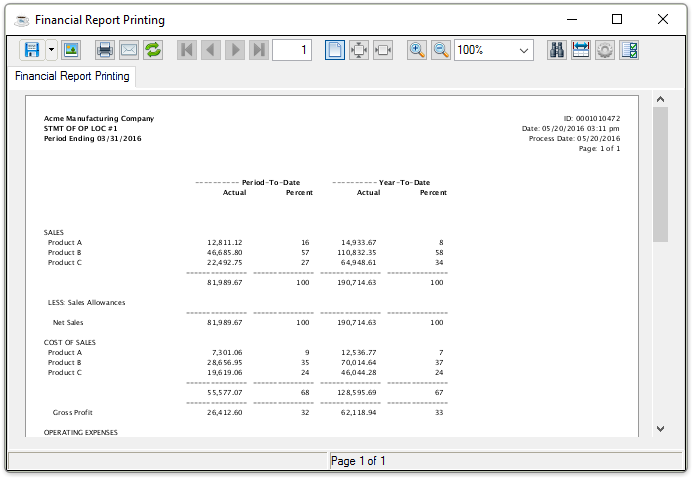Toggle fit whole page view
This screenshot has height=481, width=696.
(359, 50)
